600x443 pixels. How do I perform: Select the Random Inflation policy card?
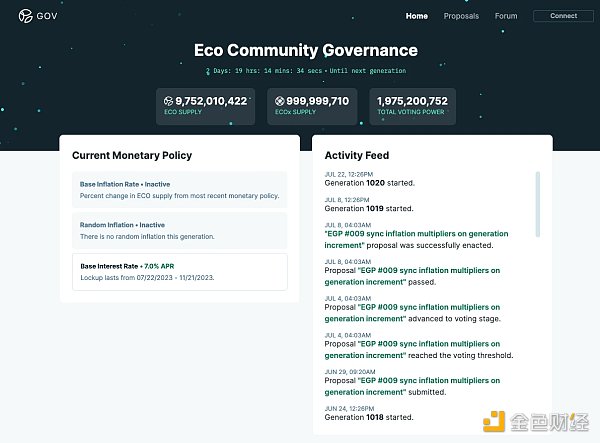point(179,230)
